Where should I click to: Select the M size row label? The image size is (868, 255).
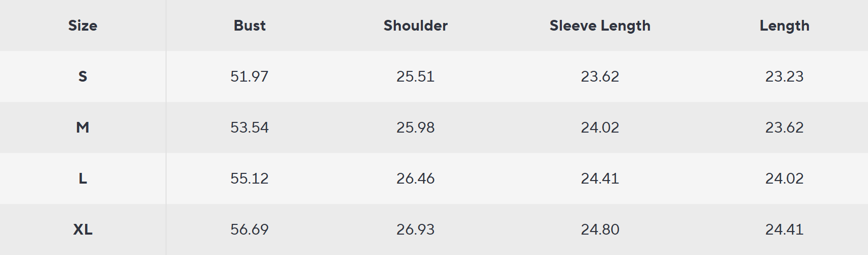point(83,127)
